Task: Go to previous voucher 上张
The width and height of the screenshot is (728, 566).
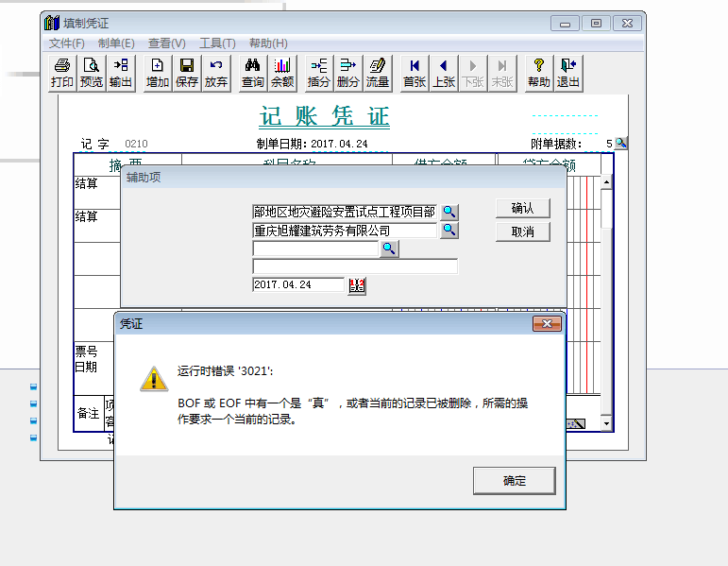Action: 444,73
